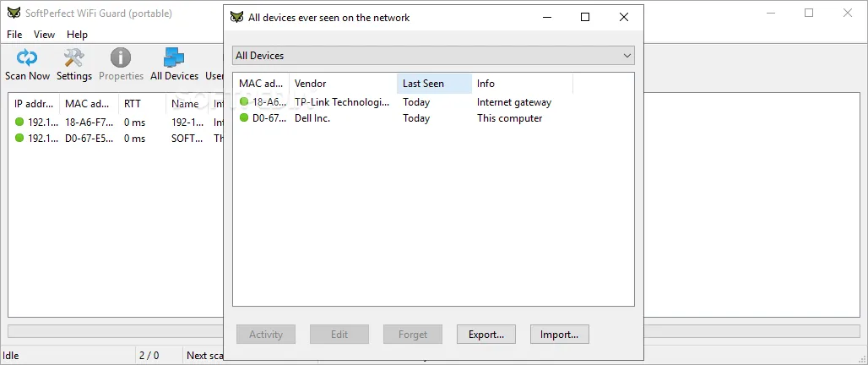Click the owl icon in the dialog title bar

(x=236, y=17)
